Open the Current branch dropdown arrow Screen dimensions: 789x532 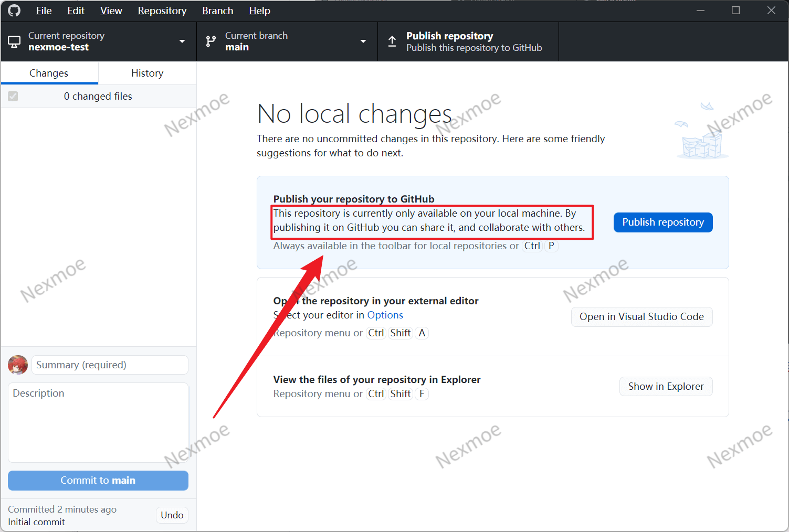tap(363, 41)
